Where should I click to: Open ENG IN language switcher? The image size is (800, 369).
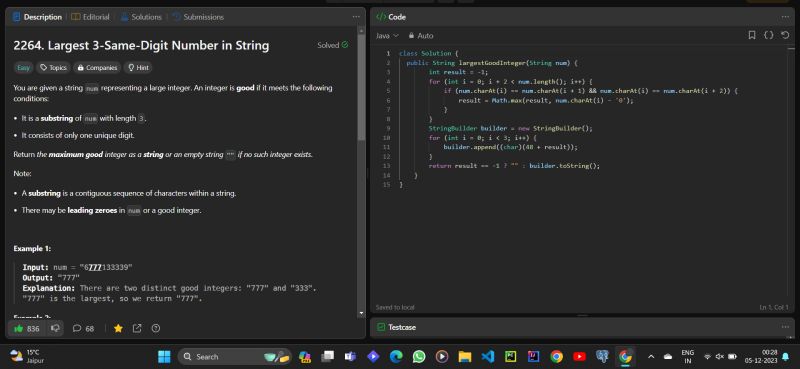click(687, 356)
